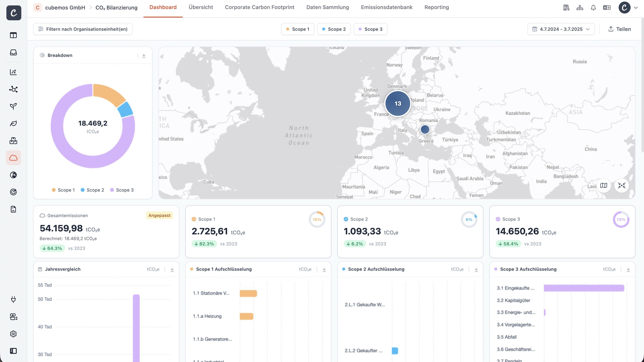Open organization unit filter
This screenshot has width=644, height=362.
tap(83, 29)
